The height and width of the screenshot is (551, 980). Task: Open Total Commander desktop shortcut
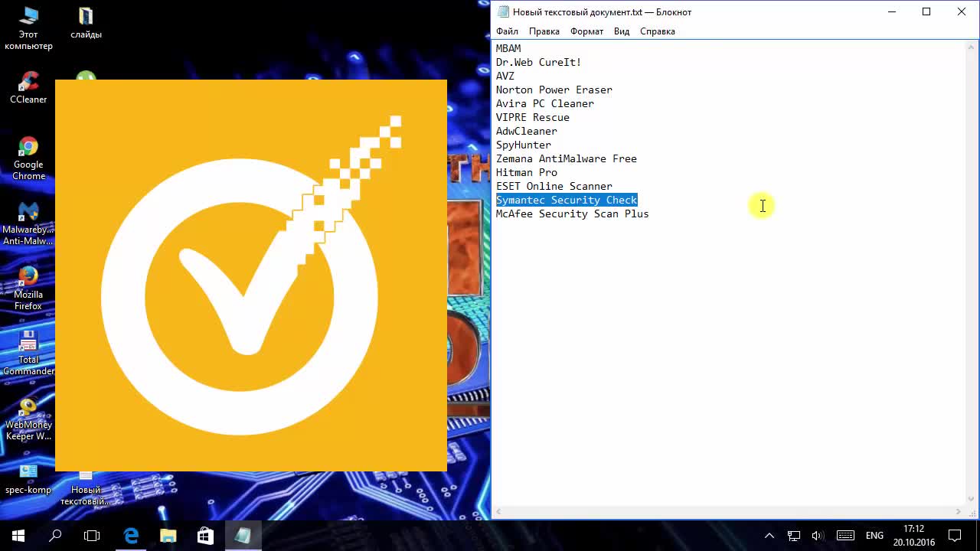coord(28,354)
